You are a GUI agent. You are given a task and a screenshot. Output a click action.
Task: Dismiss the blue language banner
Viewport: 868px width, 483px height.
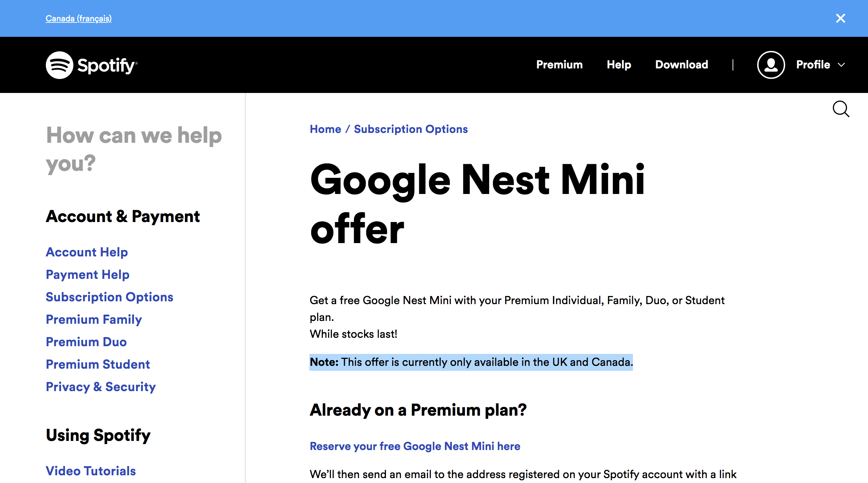(x=840, y=18)
